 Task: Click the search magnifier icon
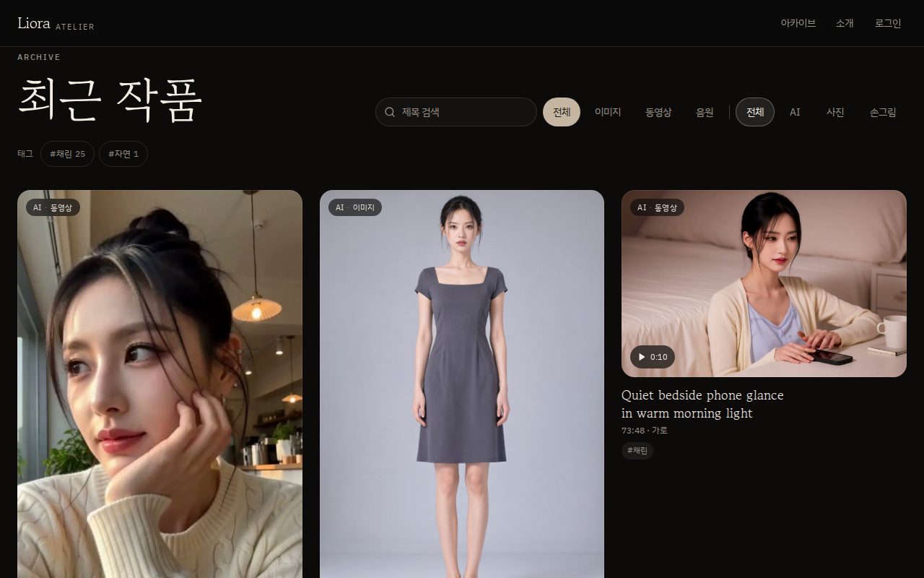pos(390,112)
